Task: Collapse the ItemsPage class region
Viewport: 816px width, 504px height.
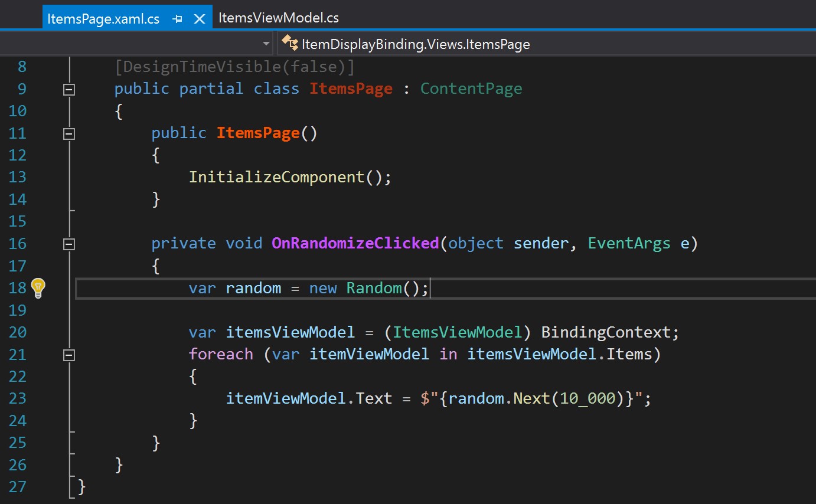Action: (x=68, y=89)
